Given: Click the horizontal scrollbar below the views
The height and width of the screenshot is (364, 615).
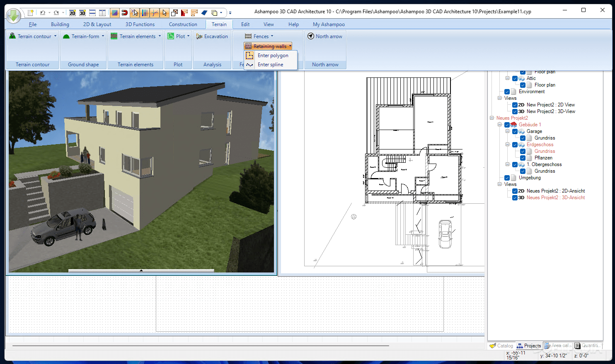Looking at the screenshot, I should coord(201,345).
